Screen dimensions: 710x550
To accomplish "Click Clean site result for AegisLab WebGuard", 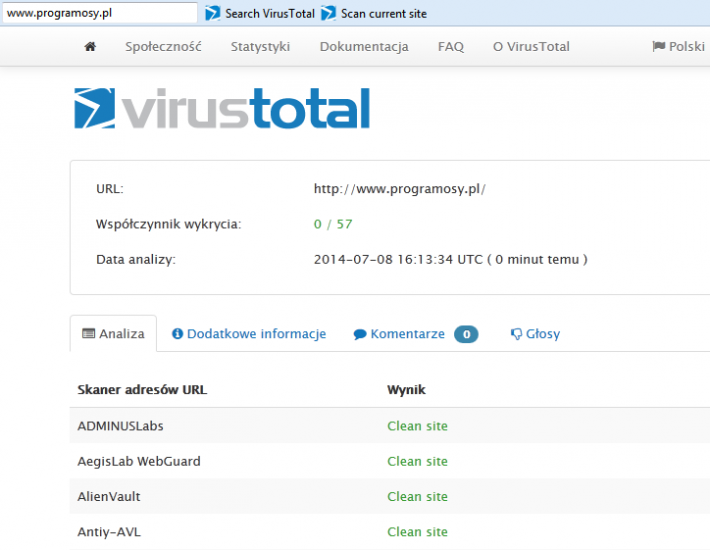I will tap(417, 461).
